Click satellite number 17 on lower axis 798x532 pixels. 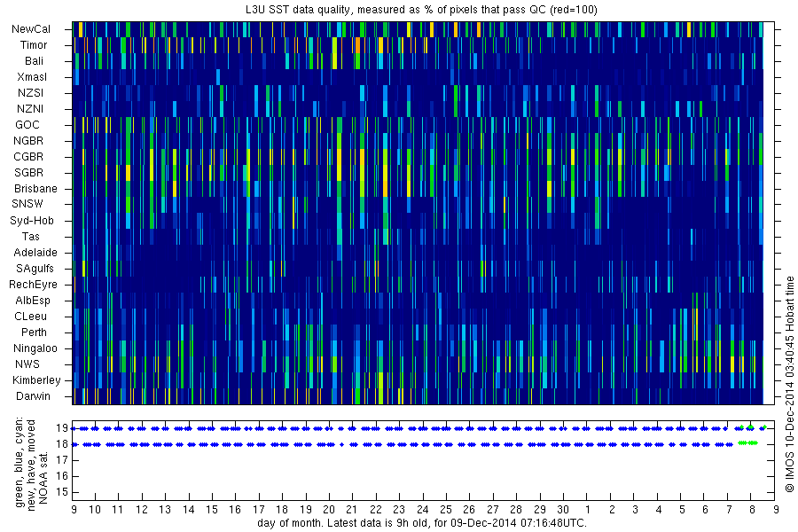coord(62,460)
